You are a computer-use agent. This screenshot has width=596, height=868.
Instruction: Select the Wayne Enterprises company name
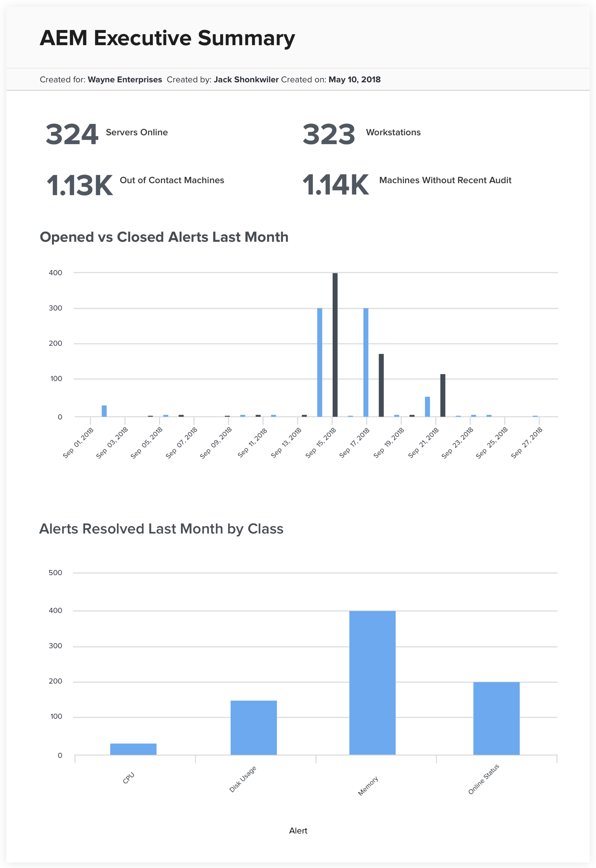[x=125, y=79]
